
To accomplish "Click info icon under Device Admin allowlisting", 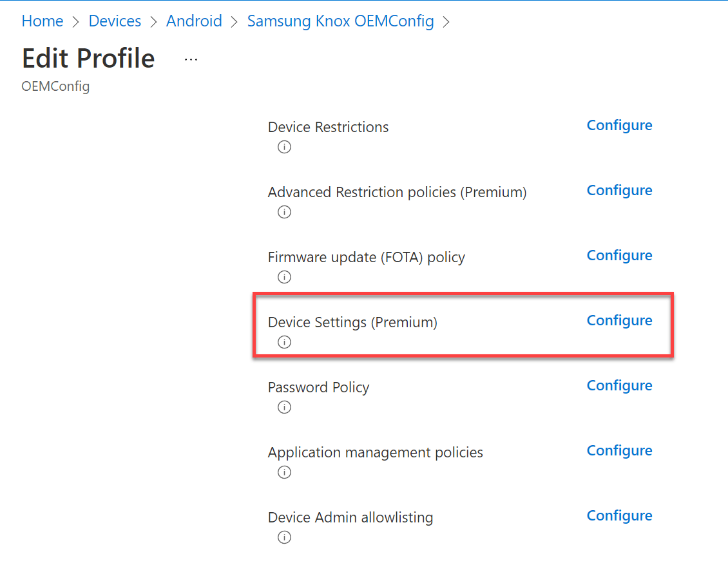I will point(284,537).
